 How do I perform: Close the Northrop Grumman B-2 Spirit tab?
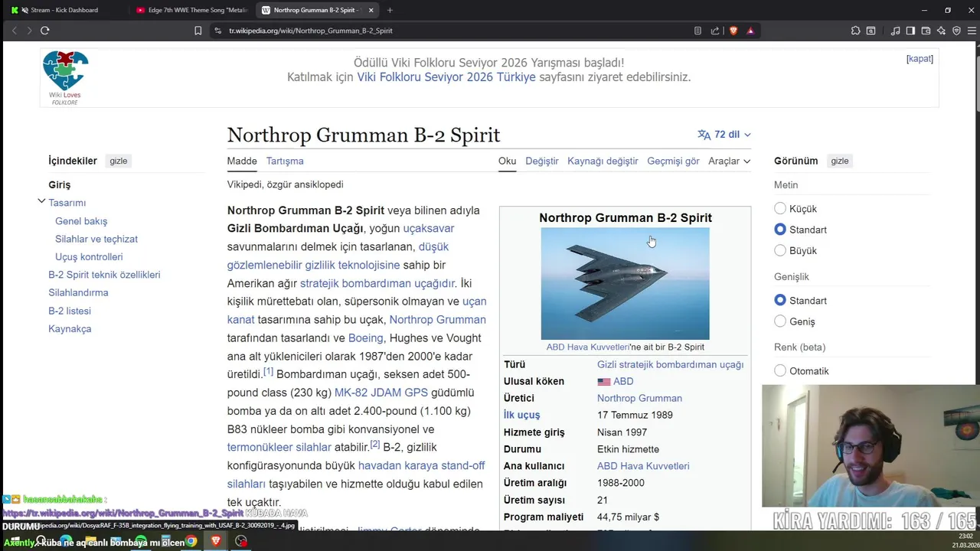pyautogui.click(x=371, y=10)
